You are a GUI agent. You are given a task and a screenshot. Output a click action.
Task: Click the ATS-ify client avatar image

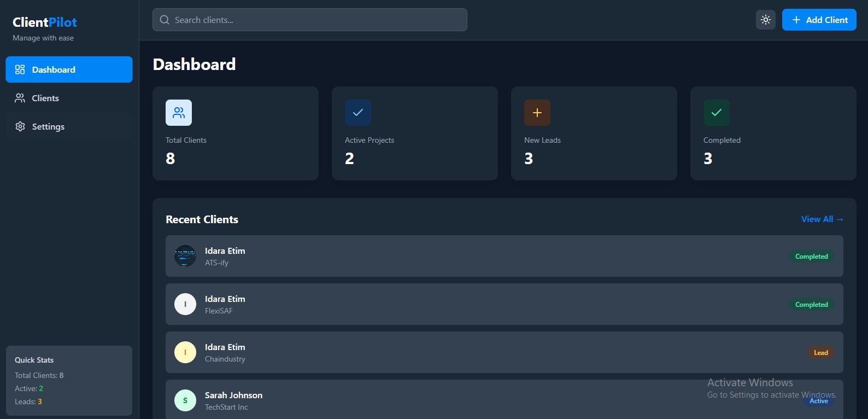click(x=185, y=256)
